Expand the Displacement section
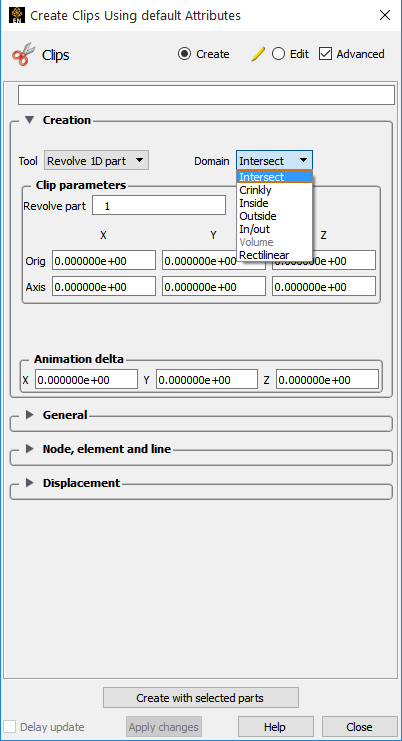402x741 pixels. pyautogui.click(x=30, y=483)
